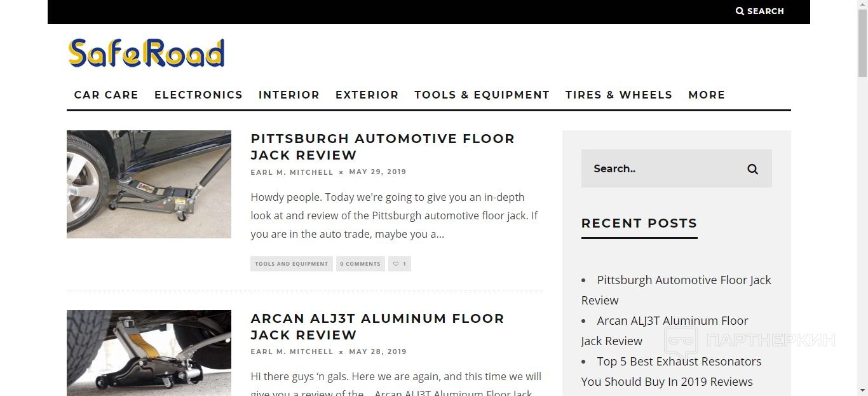This screenshot has height=396, width=868.
Task: Click the Arcan floor jack thumbnail image
Action: (149, 353)
